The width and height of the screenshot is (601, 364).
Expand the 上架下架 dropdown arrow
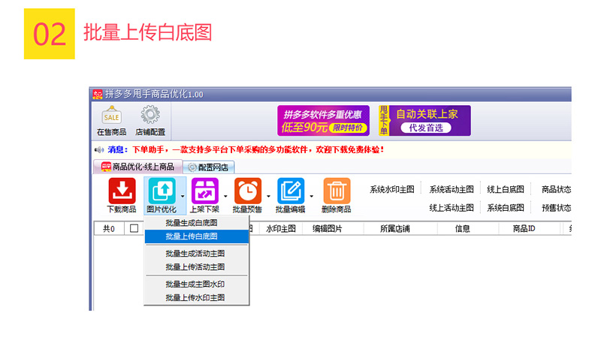(x=225, y=197)
